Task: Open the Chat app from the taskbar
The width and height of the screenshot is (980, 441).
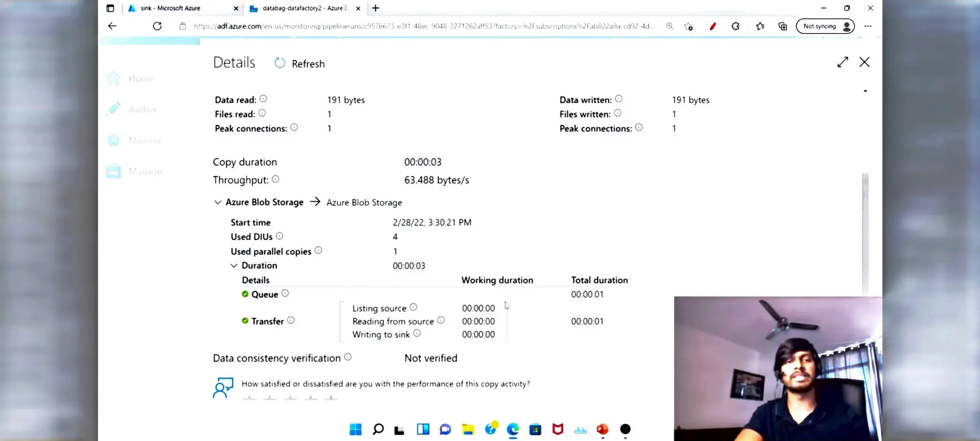Action: [x=445, y=429]
